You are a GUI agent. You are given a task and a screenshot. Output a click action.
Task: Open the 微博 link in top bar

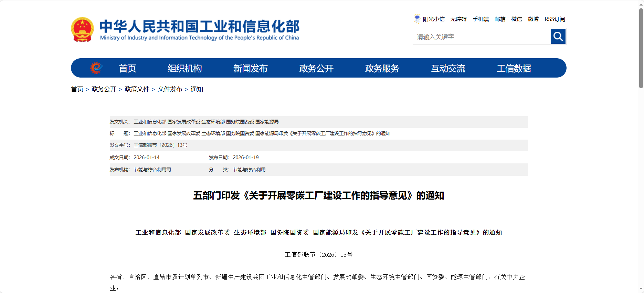533,19
